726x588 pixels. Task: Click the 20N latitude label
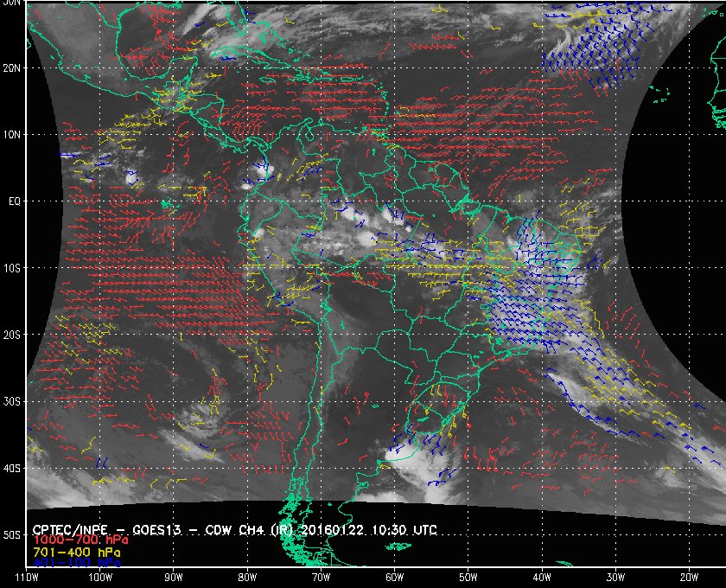pos(12,67)
